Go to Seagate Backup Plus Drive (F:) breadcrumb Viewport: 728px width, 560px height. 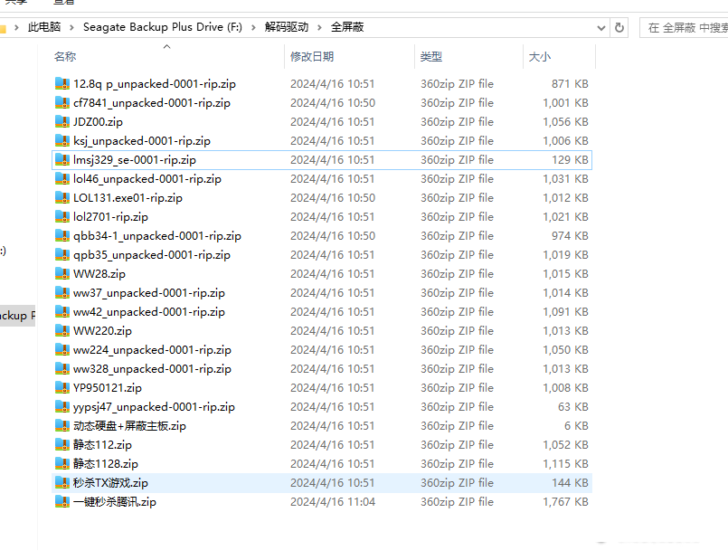pos(163,27)
